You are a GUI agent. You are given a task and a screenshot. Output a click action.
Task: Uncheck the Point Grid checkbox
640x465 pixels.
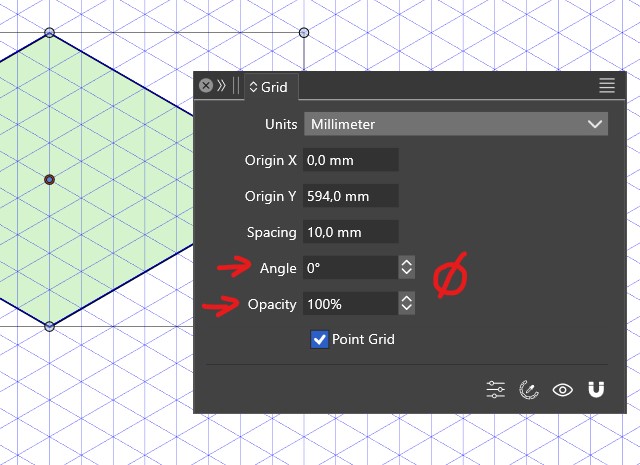coord(319,339)
